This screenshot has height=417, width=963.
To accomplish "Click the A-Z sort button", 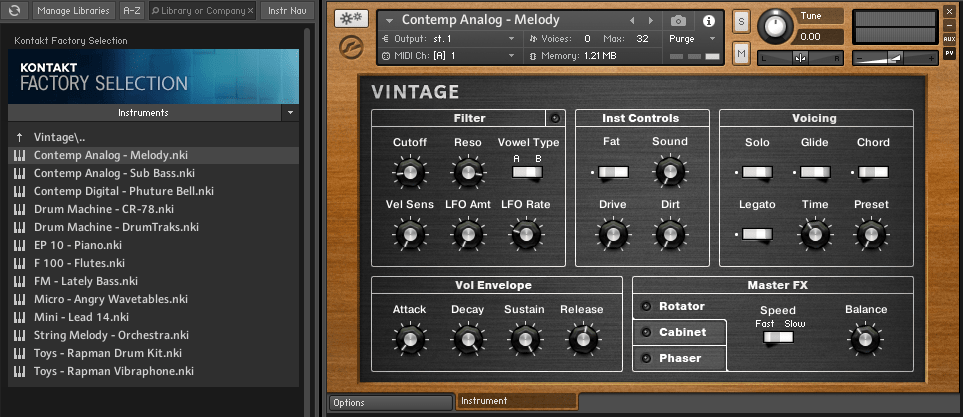I will [x=132, y=10].
